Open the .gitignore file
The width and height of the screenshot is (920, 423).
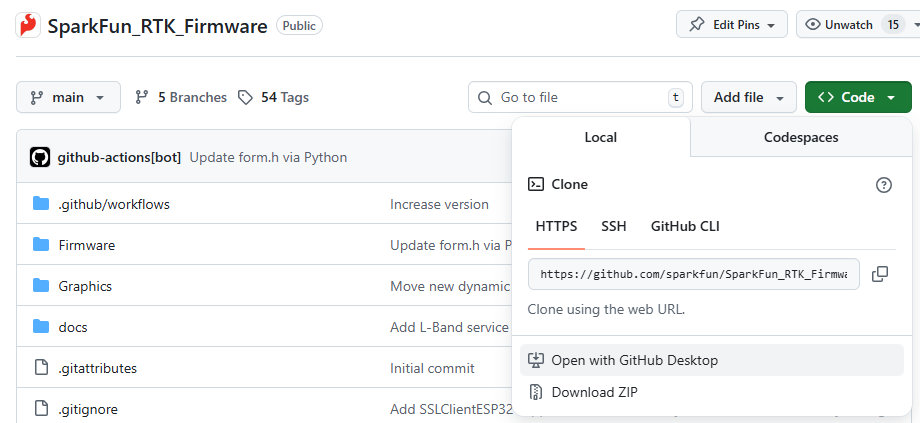(x=88, y=409)
